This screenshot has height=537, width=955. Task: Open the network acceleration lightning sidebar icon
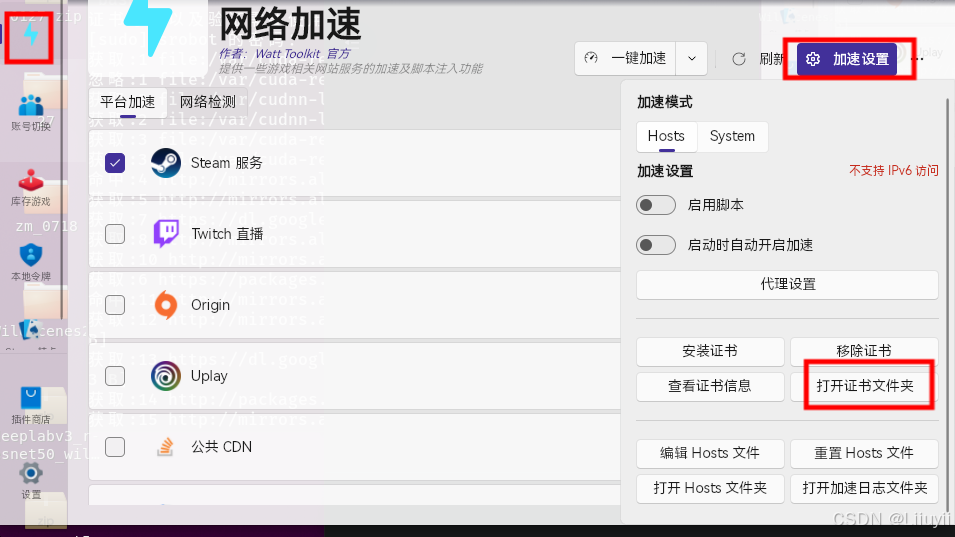click(30, 34)
